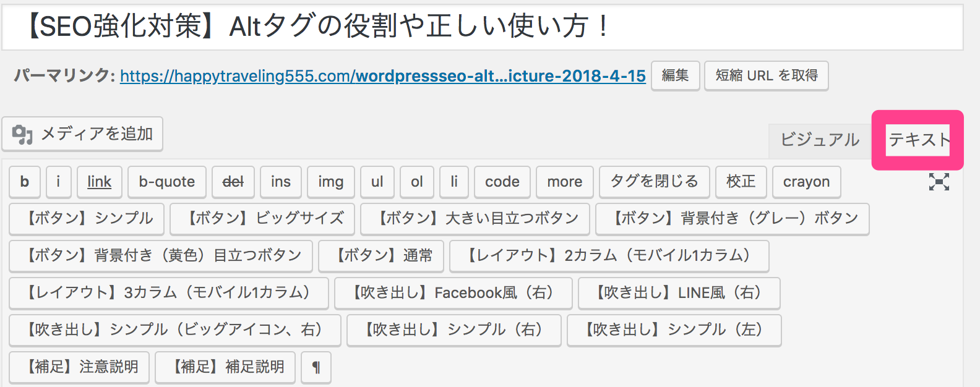The image size is (980, 387).
Task: Insert an image with img button
Action: point(331,182)
